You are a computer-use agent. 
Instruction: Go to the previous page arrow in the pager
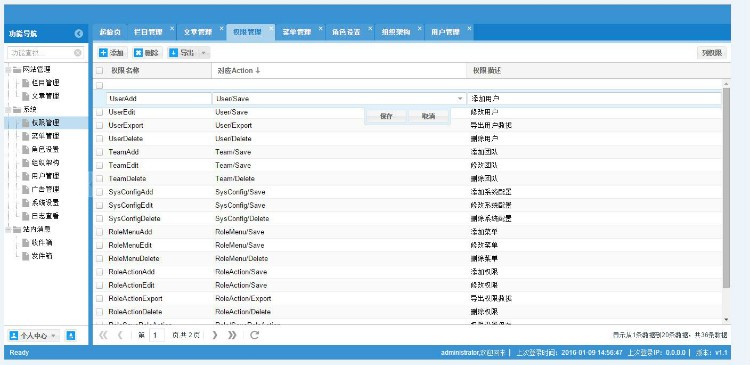point(120,335)
